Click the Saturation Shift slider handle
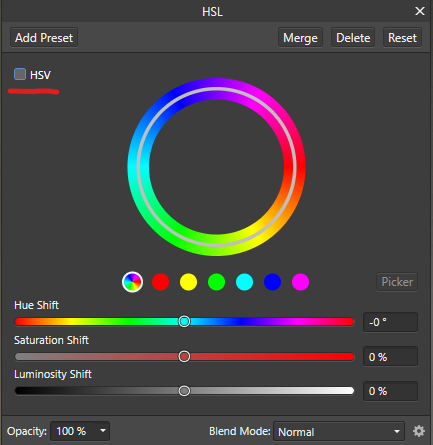This screenshot has width=433, height=445. (184, 356)
